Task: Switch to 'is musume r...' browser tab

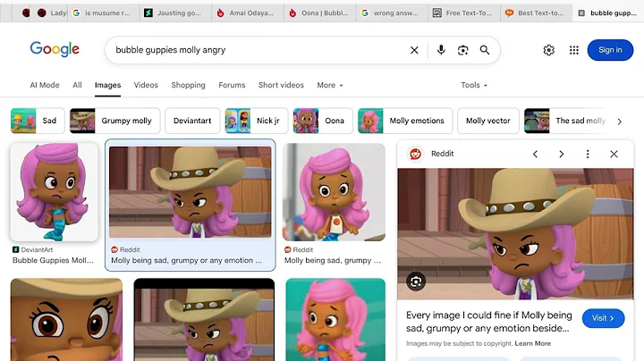Action: (x=104, y=13)
